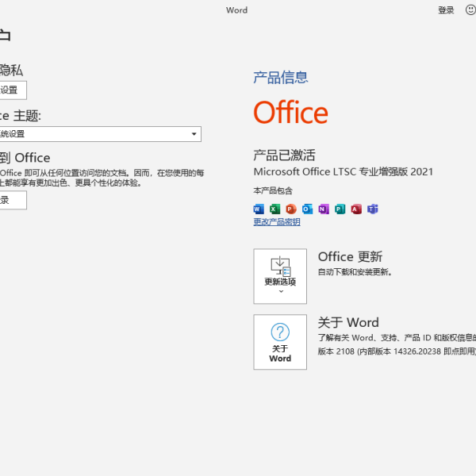Click the Word app icon under 本产品包含

(x=259, y=209)
